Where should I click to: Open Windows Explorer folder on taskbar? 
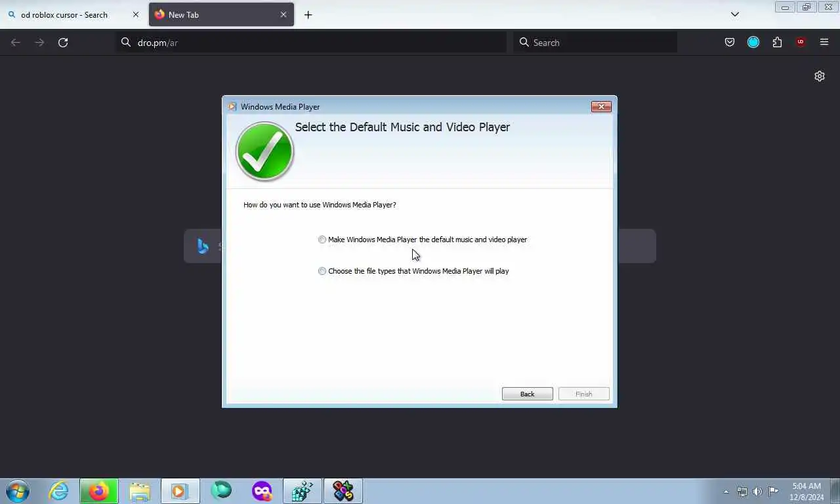140,491
